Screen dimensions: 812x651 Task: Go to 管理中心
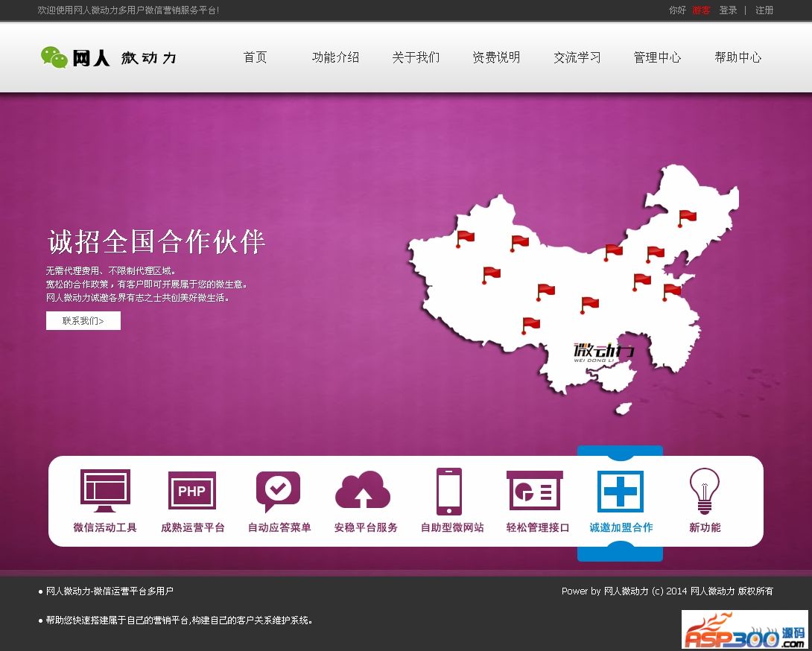click(x=657, y=57)
